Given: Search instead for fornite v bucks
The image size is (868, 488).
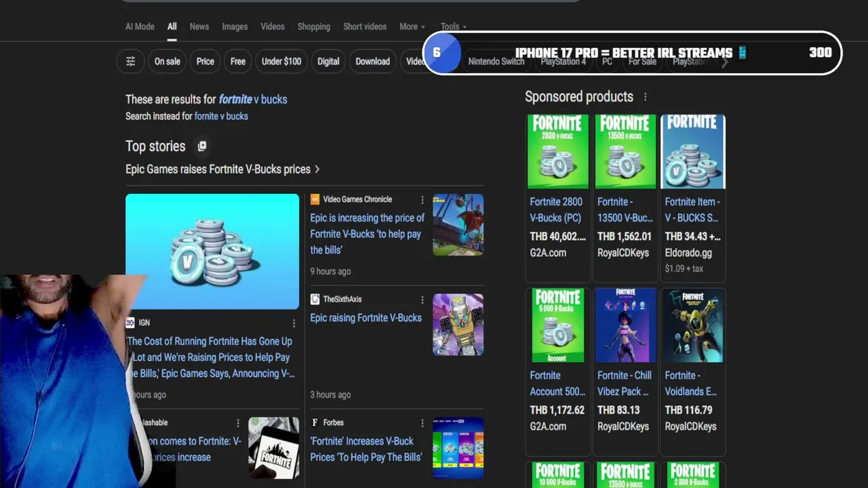Looking at the screenshot, I should [221, 116].
